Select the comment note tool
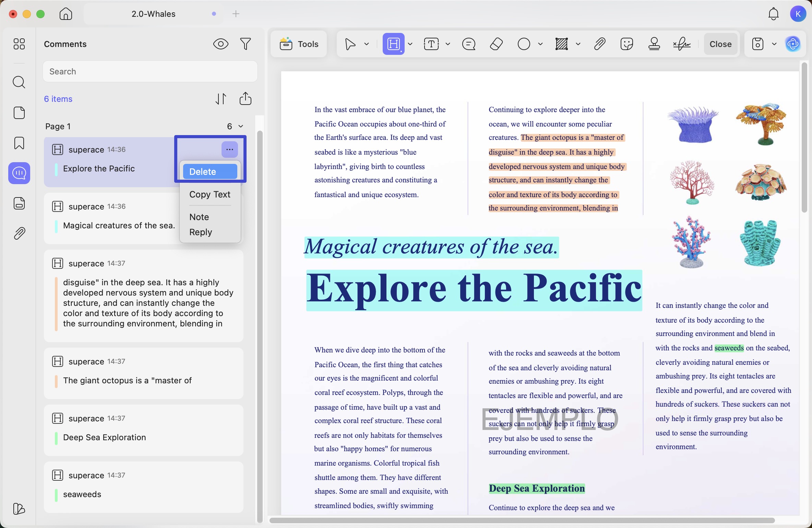812x528 pixels. (x=469, y=44)
